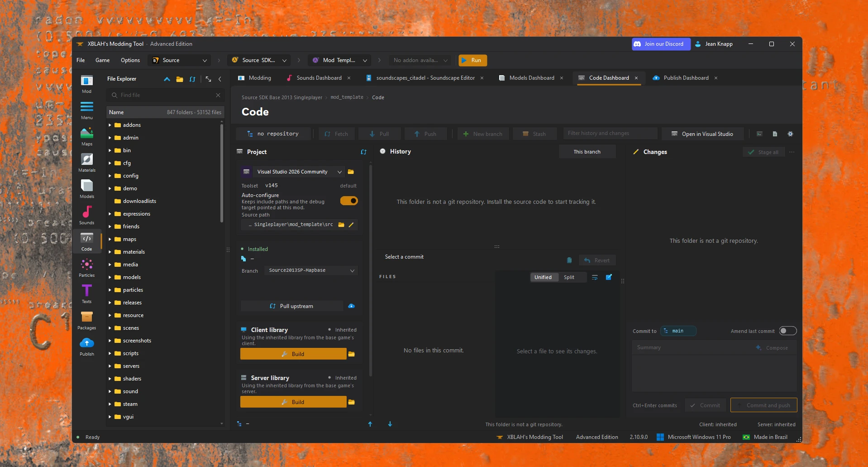Open the Mod section in sidebar
The image size is (868, 467).
[86, 84]
